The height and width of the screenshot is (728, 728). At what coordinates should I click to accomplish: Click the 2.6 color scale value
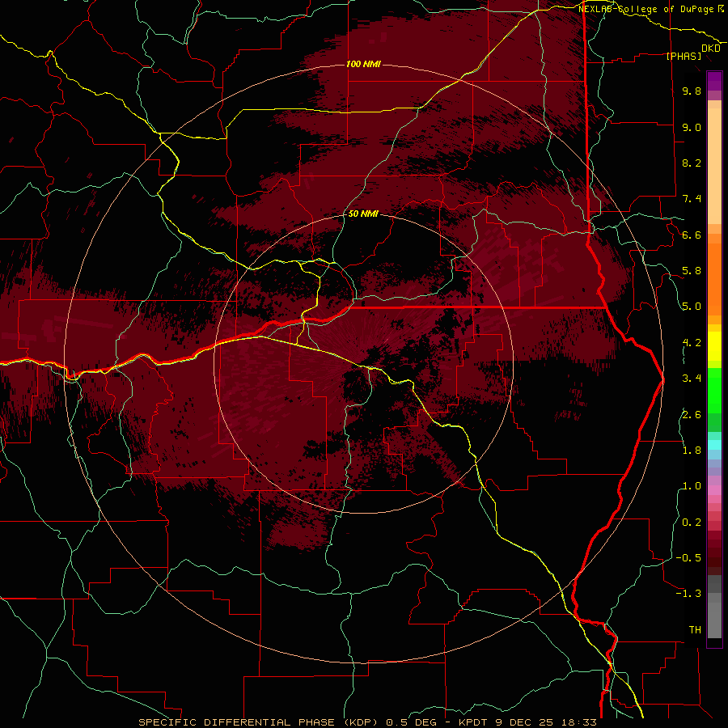pos(692,414)
